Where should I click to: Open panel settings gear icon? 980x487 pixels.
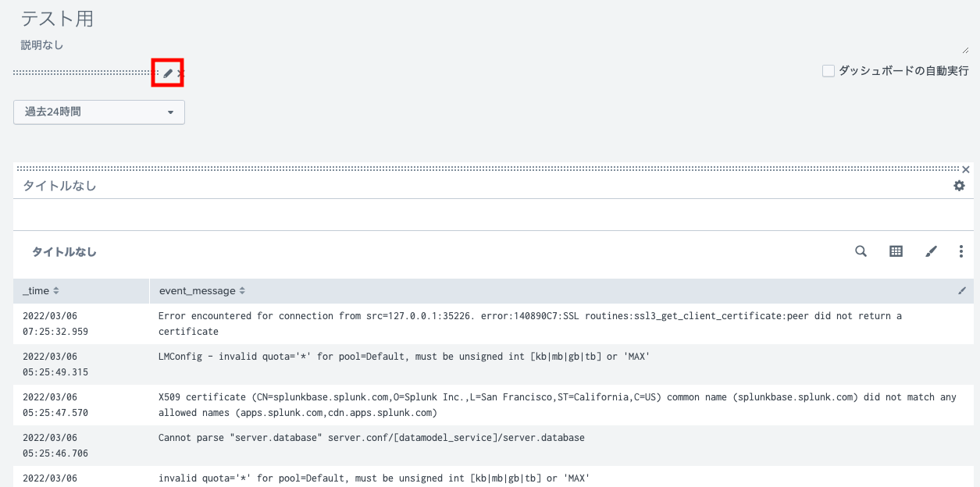tap(959, 186)
